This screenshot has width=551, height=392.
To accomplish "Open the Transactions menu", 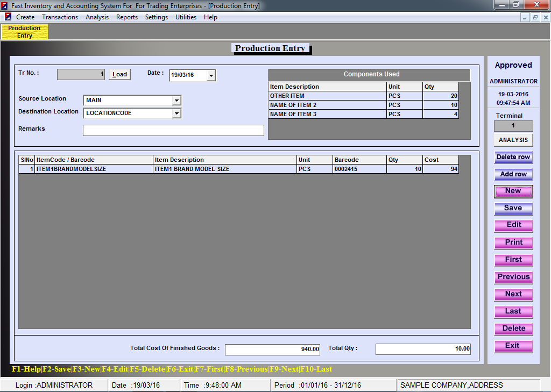I will point(60,17).
